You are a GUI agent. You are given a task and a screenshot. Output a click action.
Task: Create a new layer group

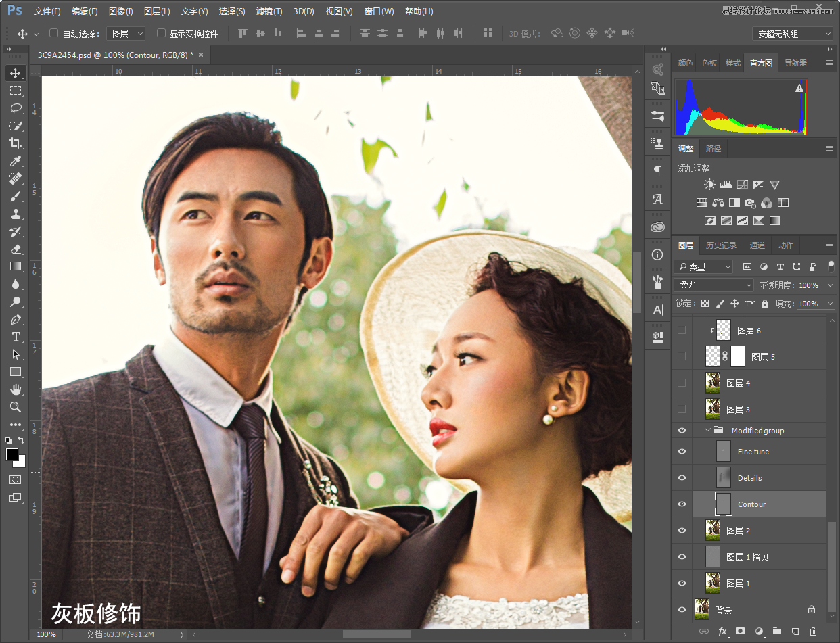pos(776,631)
